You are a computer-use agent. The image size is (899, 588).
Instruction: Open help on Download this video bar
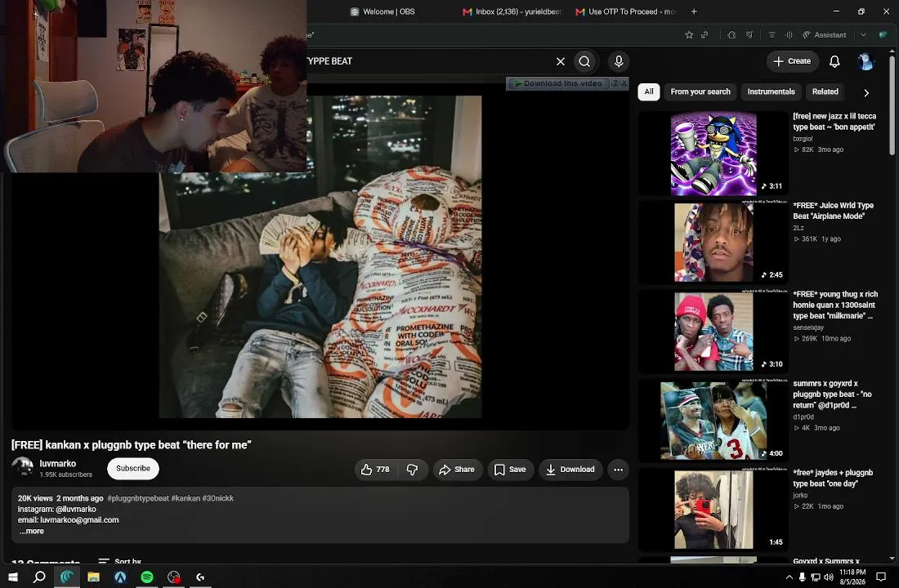pyautogui.click(x=615, y=83)
